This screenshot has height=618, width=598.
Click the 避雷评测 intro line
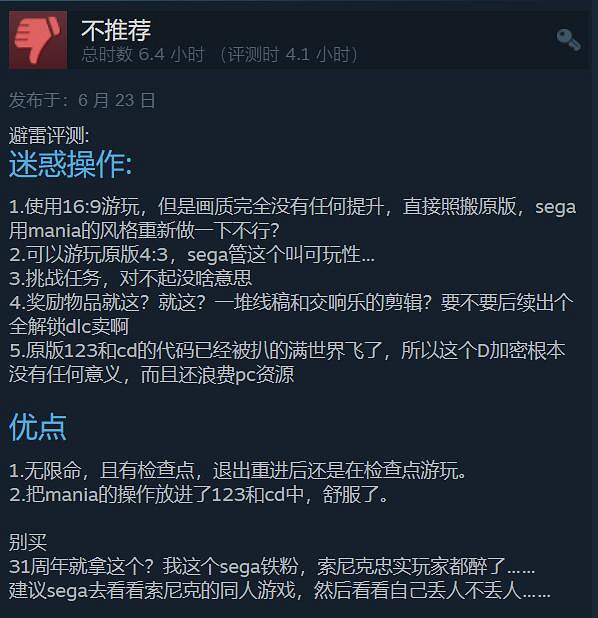coord(49,136)
